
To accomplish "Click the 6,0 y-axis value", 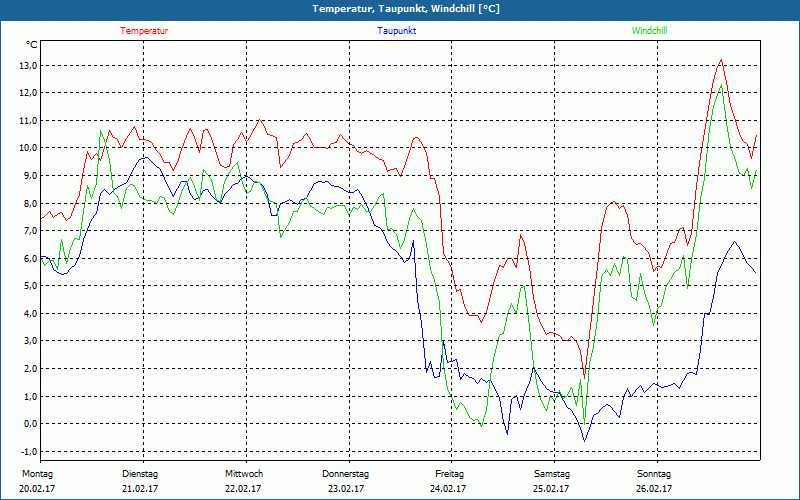I will pos(29,258).
